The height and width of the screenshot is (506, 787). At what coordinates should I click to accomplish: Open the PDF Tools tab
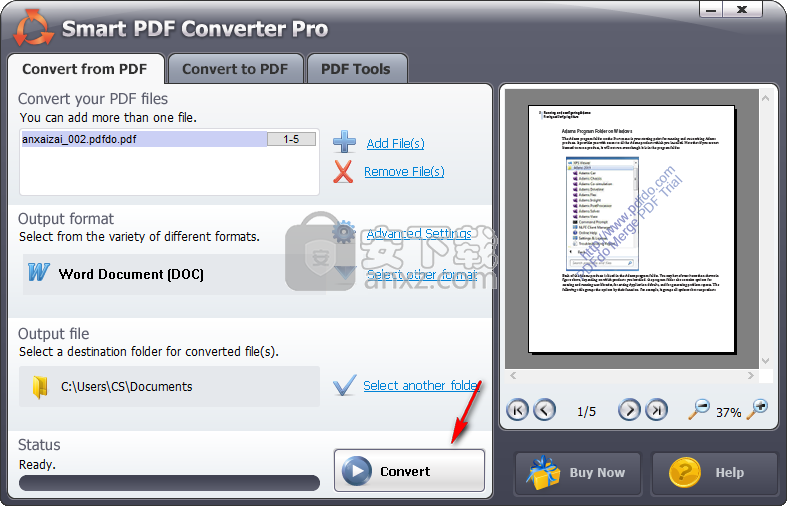coord(356,69)
